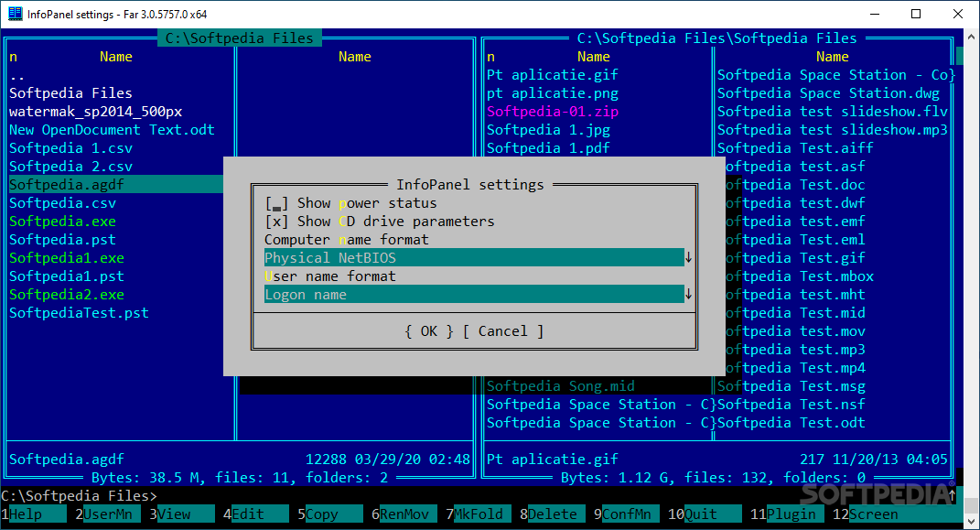
Task: Select the Logon name combo field
Action: pos(474,295)
